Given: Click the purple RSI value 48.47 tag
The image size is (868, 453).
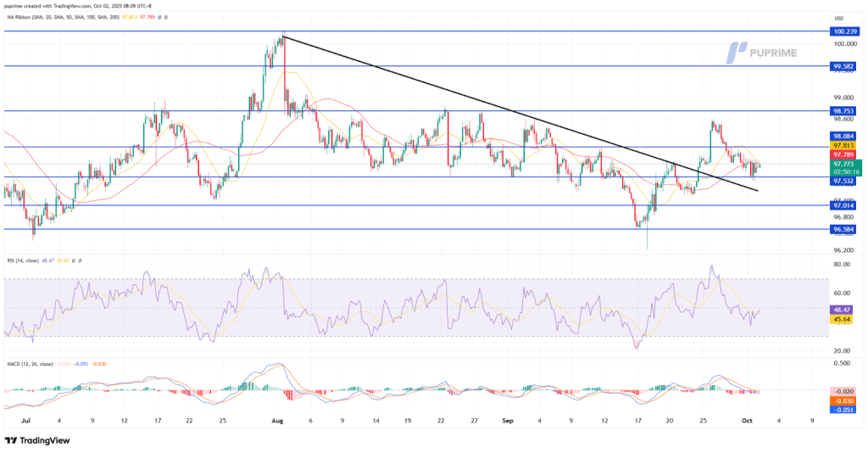Looking at the screenshot, I should point(843,310).
